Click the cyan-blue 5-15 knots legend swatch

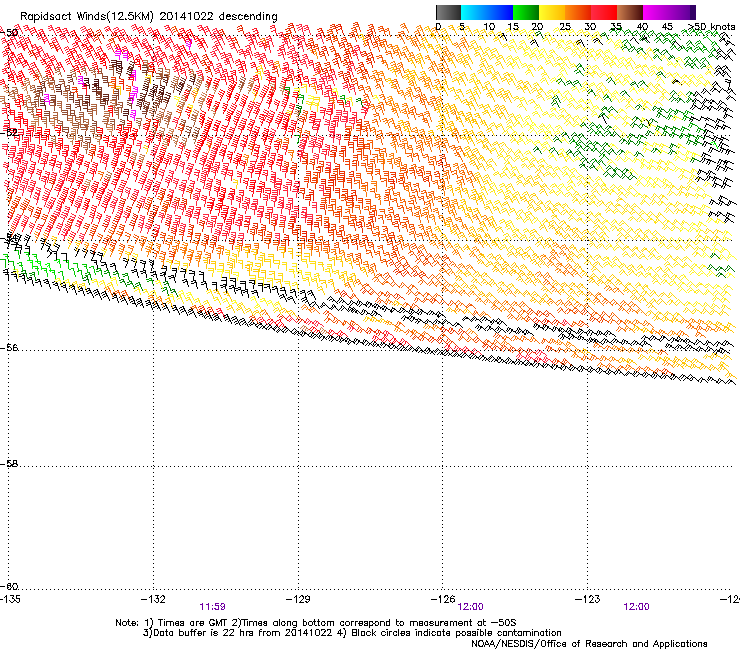[487, 12]
